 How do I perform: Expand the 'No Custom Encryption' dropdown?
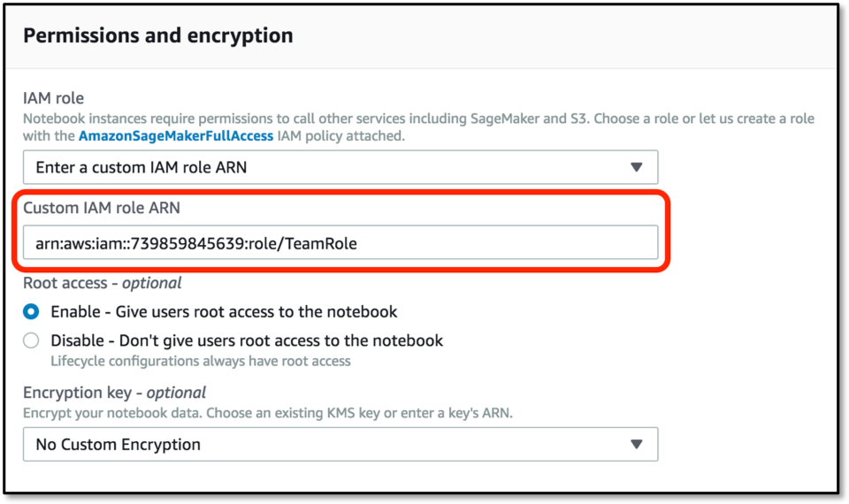pyautogui.click(x=340, y=445)
